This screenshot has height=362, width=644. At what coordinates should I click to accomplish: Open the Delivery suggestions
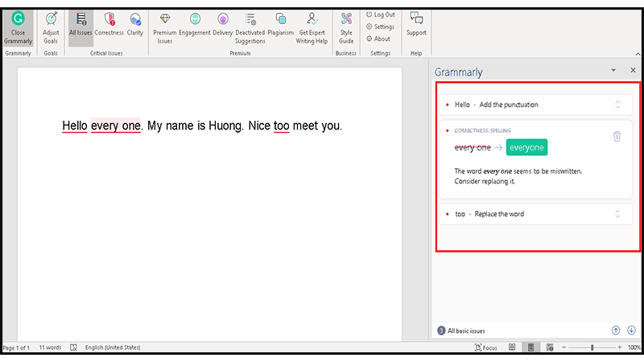(x=223, y=24)
